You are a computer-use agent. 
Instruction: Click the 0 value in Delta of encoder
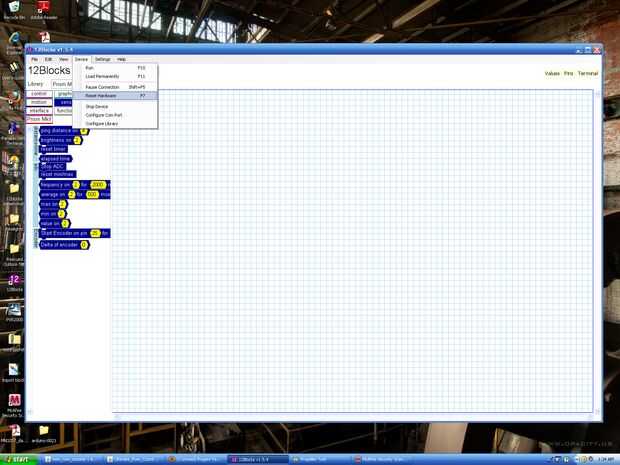[x=84, y=245]
